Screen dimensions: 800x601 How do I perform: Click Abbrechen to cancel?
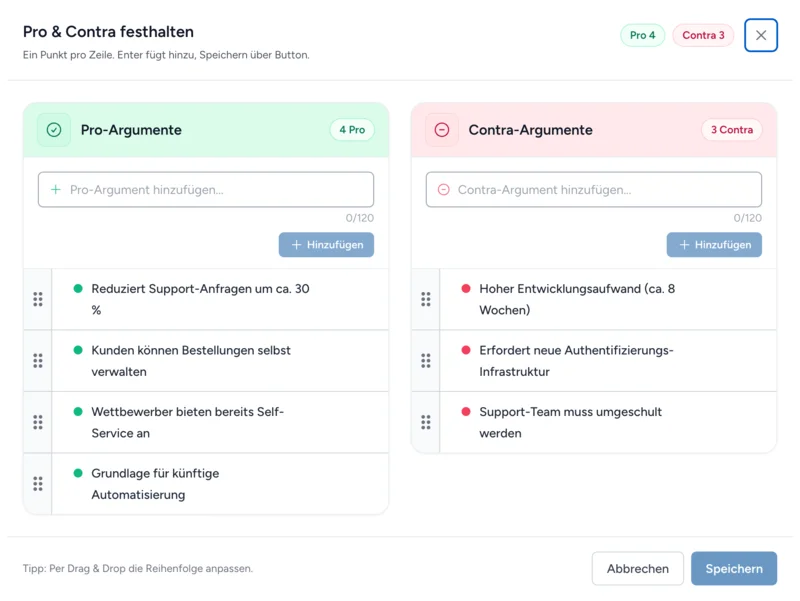[x=638, y=569]
